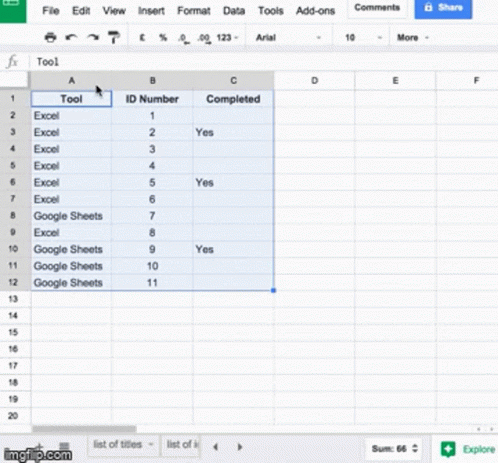The width and height of the screenshot is (498, 463).
Task: Click the Yes cell in row 3
Action: click(233, 132)
